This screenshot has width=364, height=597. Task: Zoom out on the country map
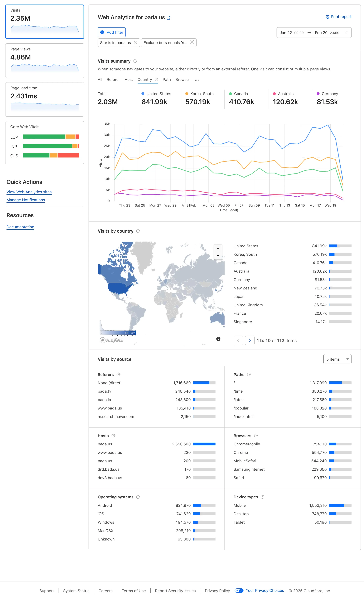218,256
